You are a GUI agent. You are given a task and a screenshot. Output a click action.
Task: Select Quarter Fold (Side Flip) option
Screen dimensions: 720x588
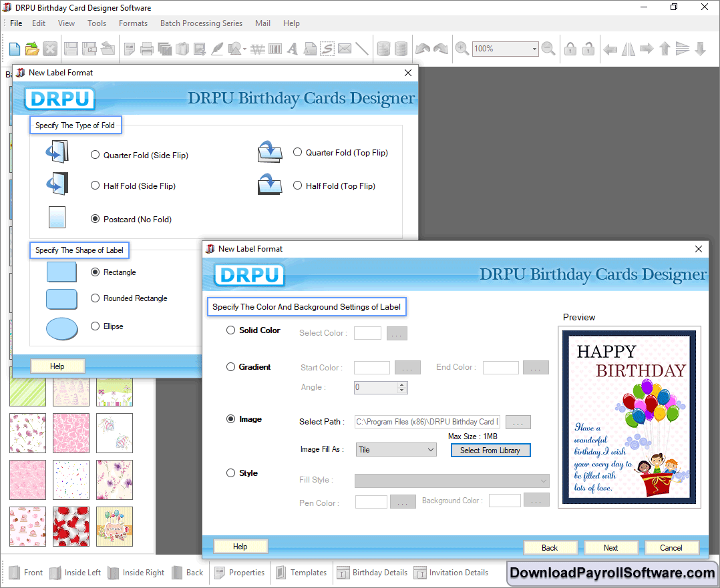point(95,155)
